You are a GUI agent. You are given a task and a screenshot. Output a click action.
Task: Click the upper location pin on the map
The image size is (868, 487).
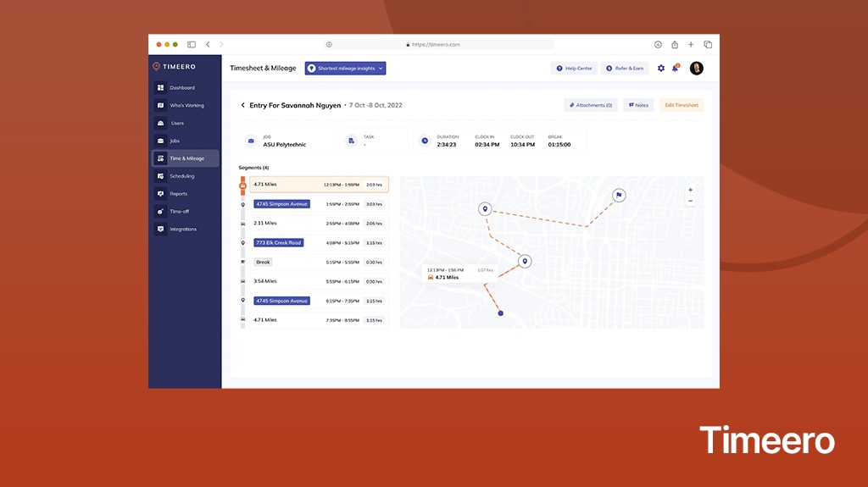[485, 208]
